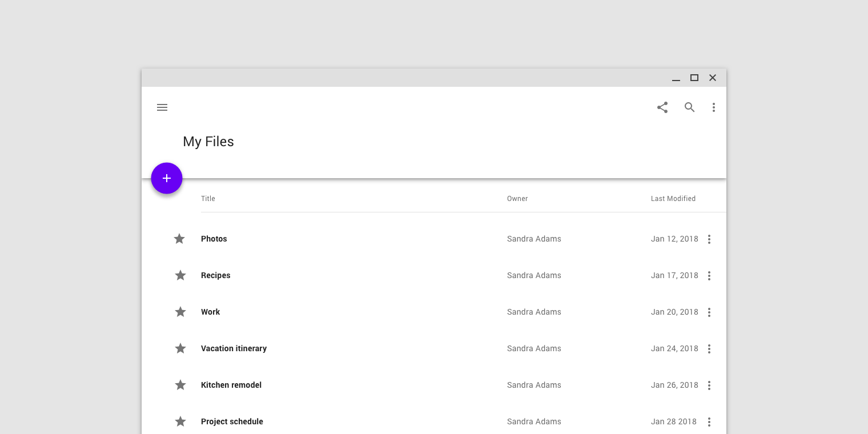This screenshot has width=868, height=434.
Task: Toggle star for Recipes
Action: (180, 275)
